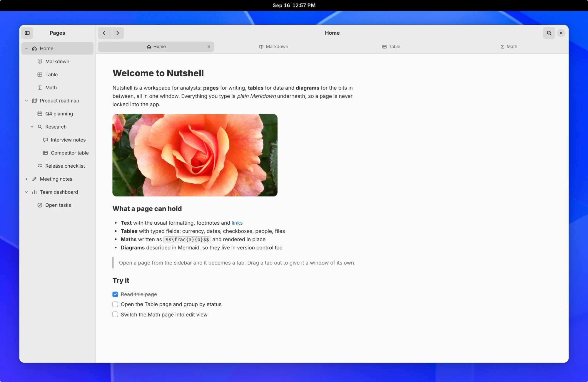This screenshot has width=588, height=382.
Task: Click the 'Welcome to Nutshell' heading
Action: 158,73
